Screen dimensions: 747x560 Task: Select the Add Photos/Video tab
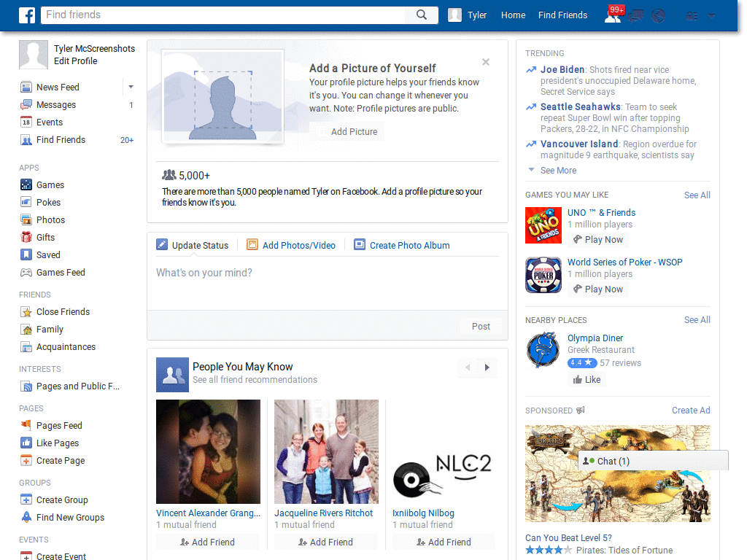click(291, 245)
